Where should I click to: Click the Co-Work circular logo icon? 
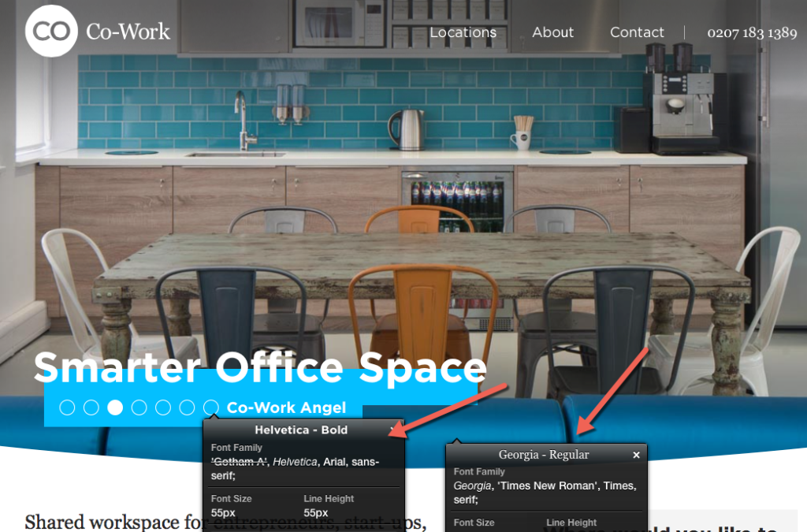[x=52, y=31]
